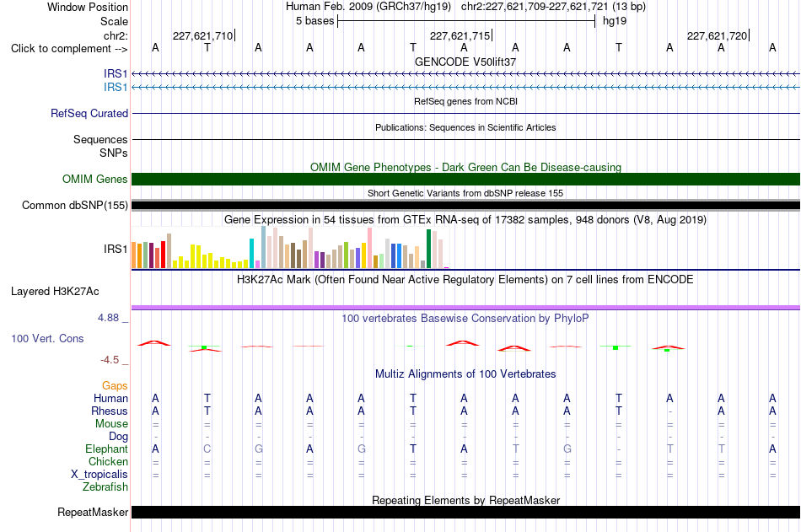Click the 227,621,715 ruler position
Image resolution: width=801 pixels, height=532 pixels.
[x=460, y=35]
